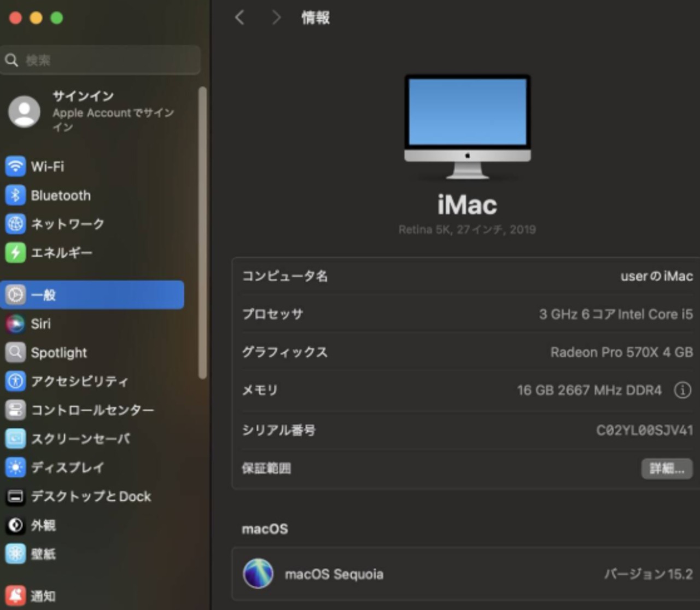The width and height of the screenshot is (700, 610).
Task: Focus the 検索 search field
Action: click(101, 60)
